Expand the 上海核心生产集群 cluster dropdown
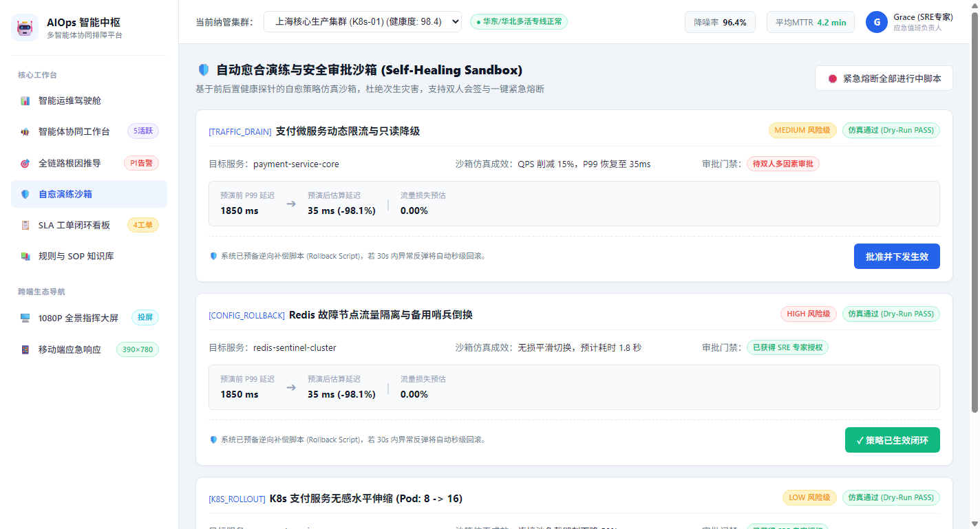 click(363, 21)
